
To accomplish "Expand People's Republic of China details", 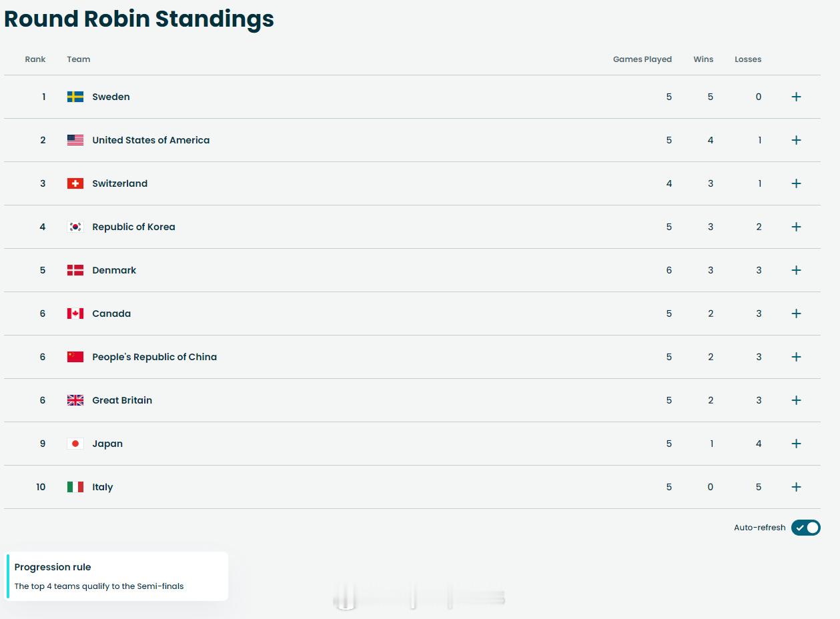I will tap(796, 357).
